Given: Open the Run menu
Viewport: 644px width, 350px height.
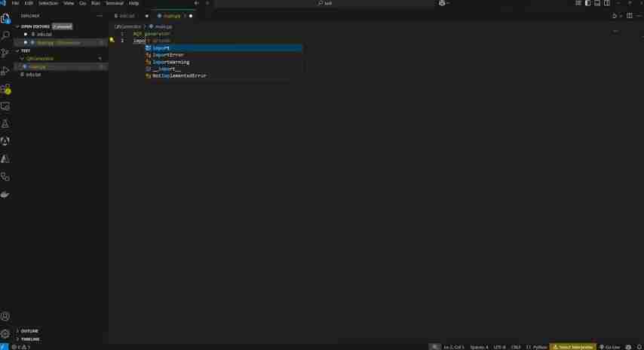Looking at the screenshot, I should [x=96, y=3].
